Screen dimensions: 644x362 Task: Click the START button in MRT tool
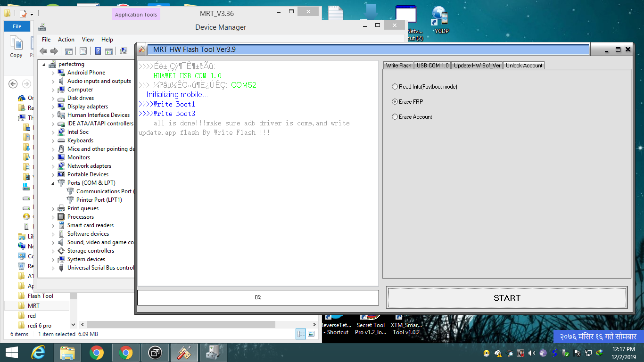coord(507,298)
